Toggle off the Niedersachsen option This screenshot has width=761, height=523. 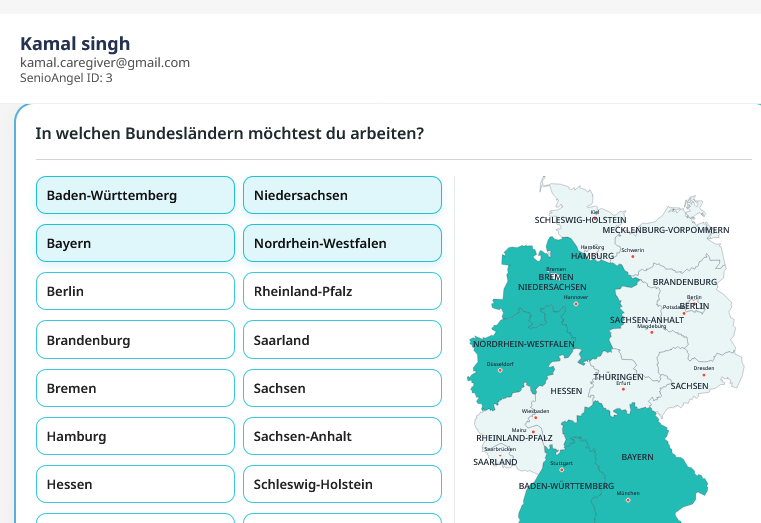pyautogui.click(x=342, y=195)
